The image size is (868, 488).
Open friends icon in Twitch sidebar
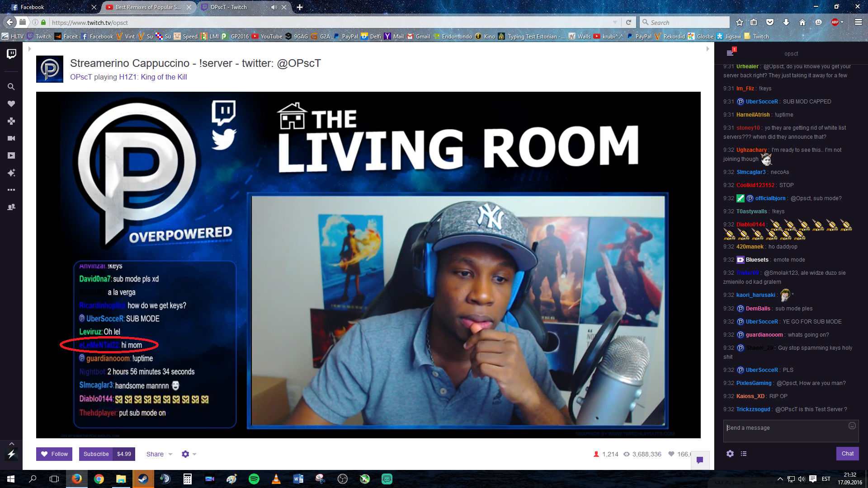pos(11,207)
